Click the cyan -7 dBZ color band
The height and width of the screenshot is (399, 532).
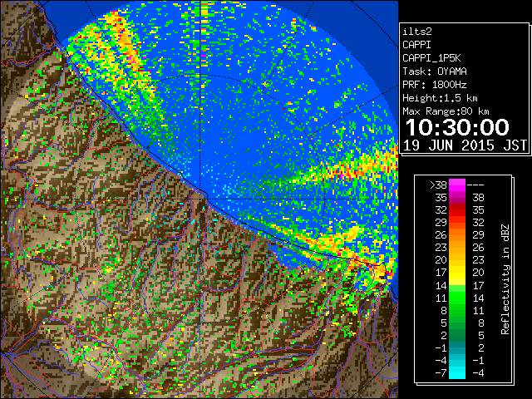pyautogui.click(x=457, y=372)
